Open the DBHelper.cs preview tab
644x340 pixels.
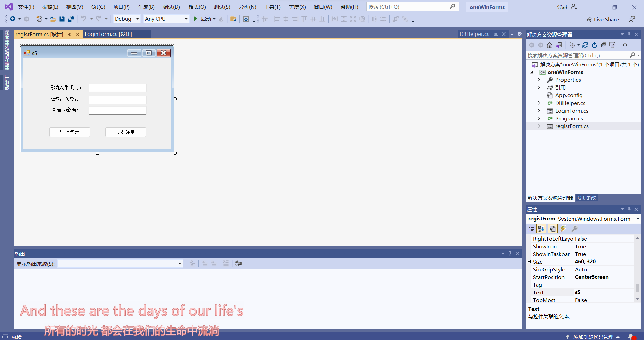(x=474, y=34)
